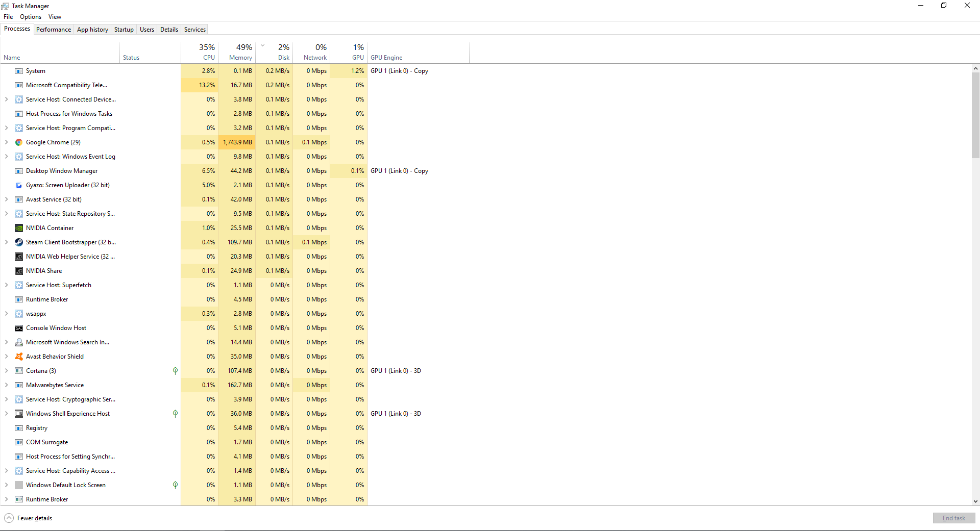The image size is (980, 531).
Task: Switch to the App history tab
Action: pyautogui.click(x=92, y=30)
